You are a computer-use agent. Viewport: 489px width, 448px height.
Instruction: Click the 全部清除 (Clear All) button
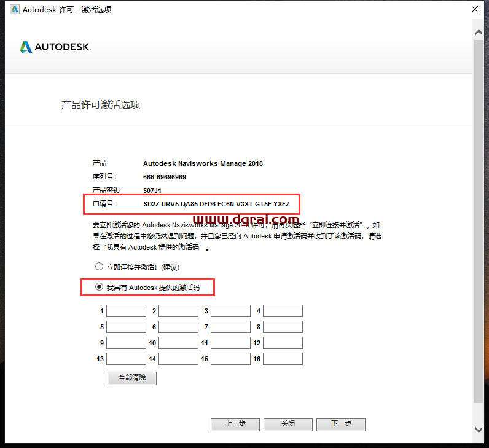pyautogui.click(x=132, y=378)
